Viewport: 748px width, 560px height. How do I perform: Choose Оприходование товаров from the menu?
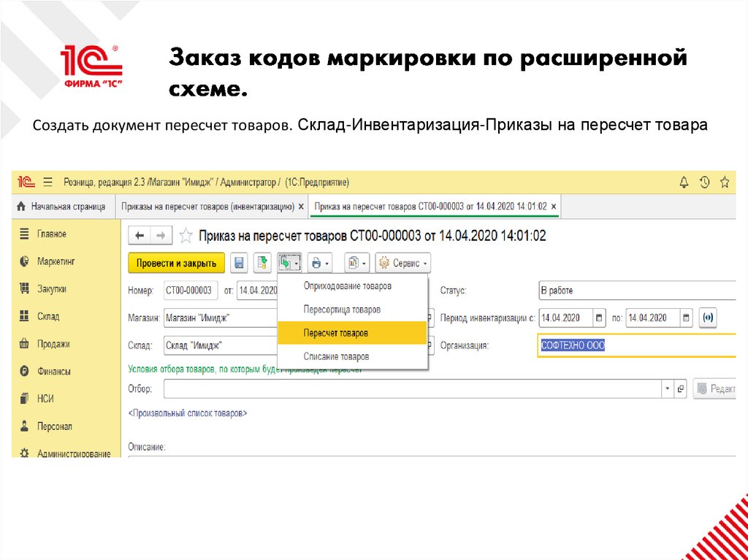(352, 286)
